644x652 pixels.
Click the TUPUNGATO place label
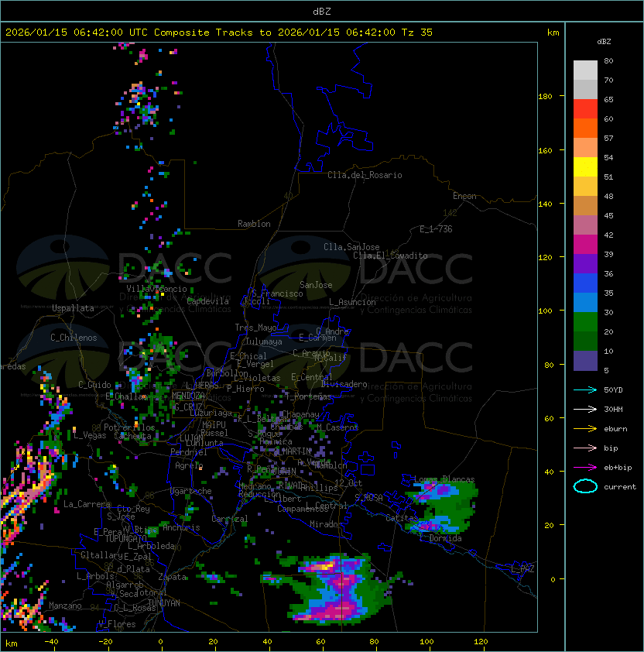[x=125, y=538]
